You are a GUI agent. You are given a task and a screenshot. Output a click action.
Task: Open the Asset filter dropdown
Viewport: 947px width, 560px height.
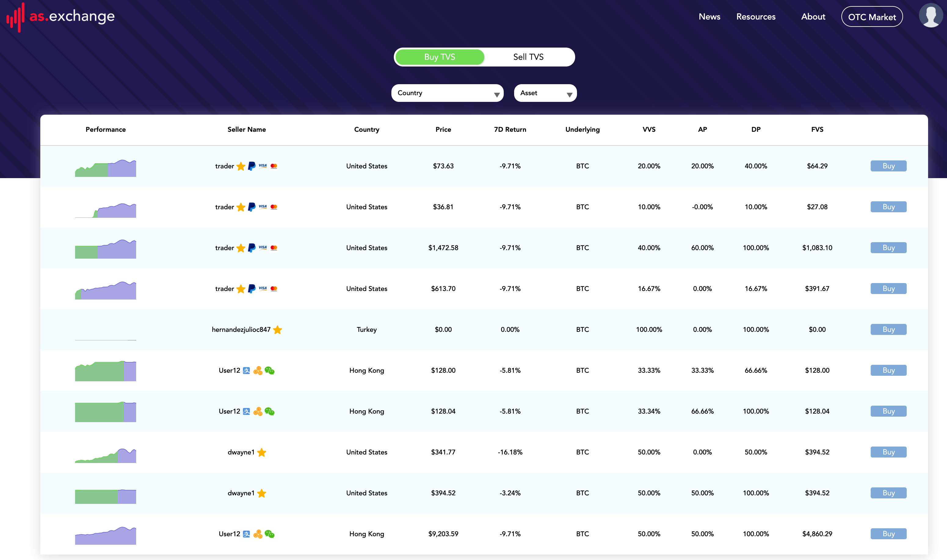pos(545,93)
